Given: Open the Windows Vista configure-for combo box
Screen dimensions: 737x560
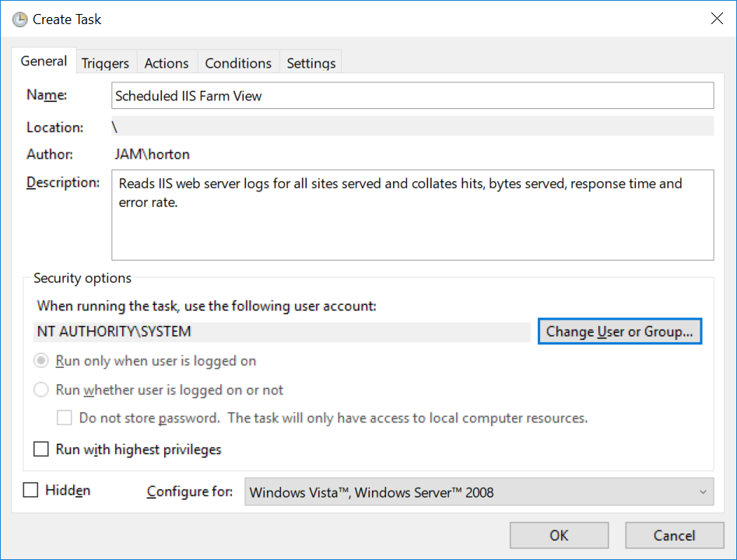Looking at the screenshot, I should coord(467,492).
